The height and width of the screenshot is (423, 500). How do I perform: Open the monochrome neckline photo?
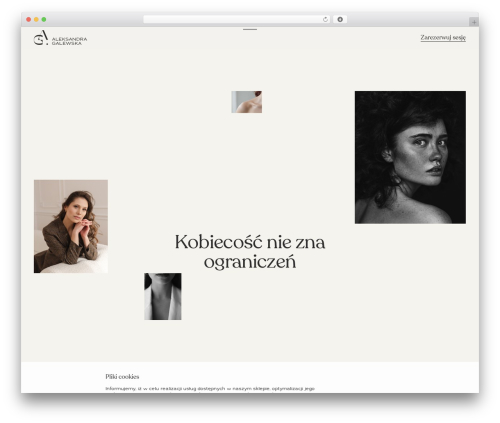pos(163,296)
